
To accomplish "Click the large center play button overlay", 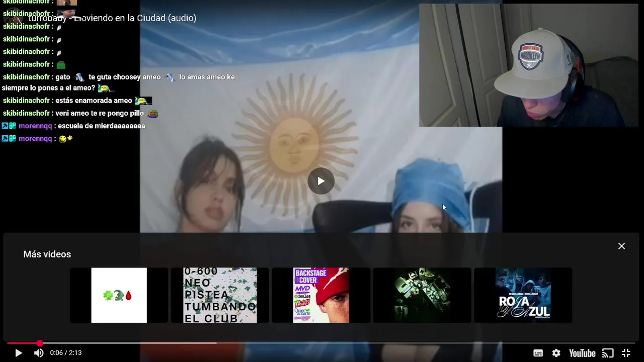I will (x=321, y=181).
